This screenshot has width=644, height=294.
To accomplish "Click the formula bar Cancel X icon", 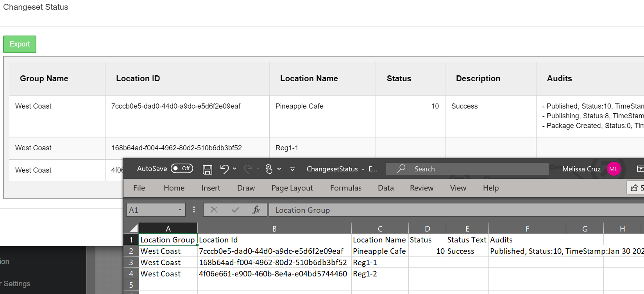I will [214, 210].
